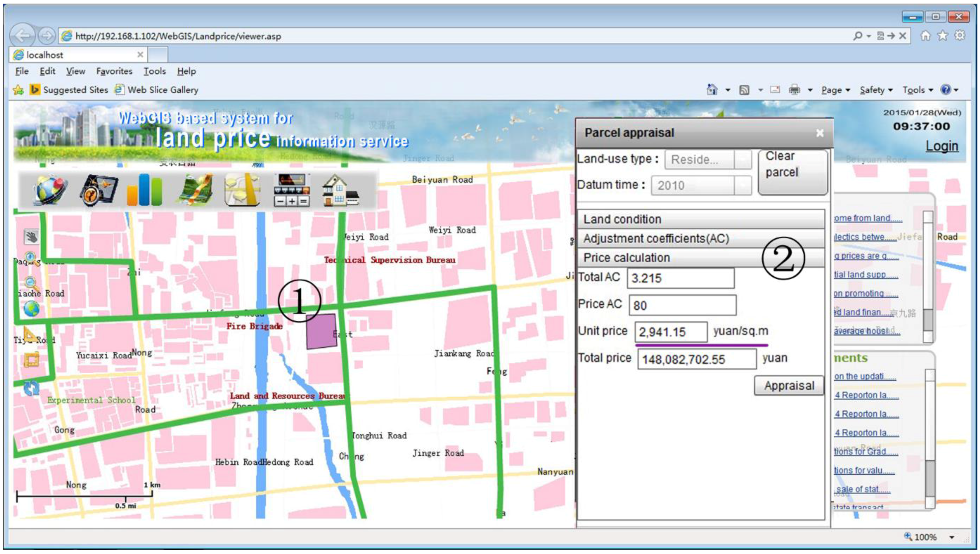This screenshot has width=980, height=554.
Task: Open the Help menu
Action: click(186, 71)
